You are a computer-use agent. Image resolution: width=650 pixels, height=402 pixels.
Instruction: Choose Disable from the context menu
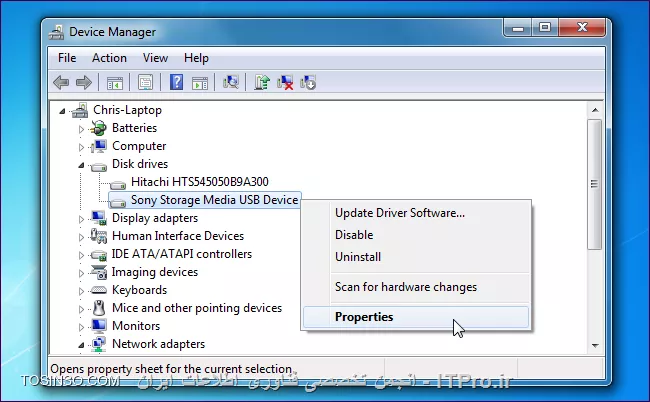pyautogui.click(x=416, y=235)
